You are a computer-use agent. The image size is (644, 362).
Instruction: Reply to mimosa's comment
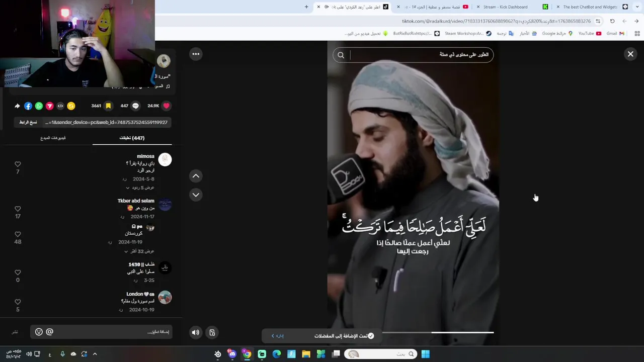coord(124,179)
